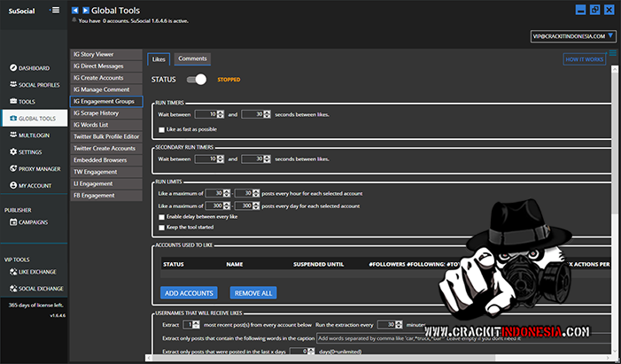Click the forward navigation arrow icon
The image size is (621, 364).
[85, 9]
